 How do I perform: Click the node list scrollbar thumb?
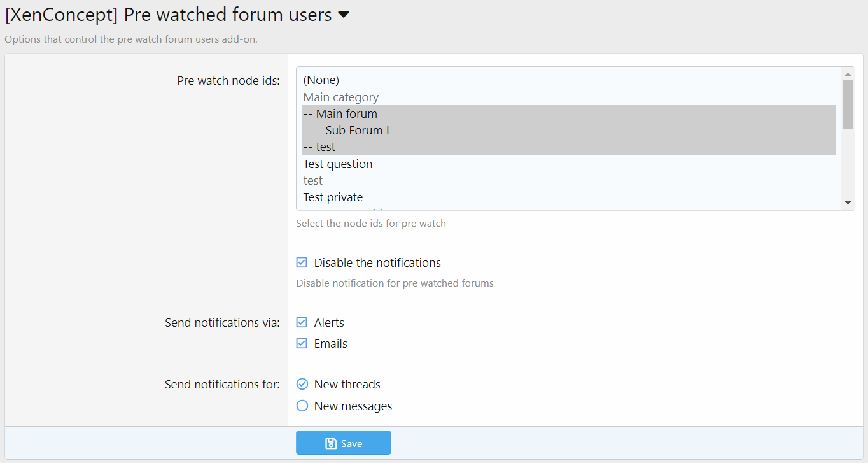848,104
